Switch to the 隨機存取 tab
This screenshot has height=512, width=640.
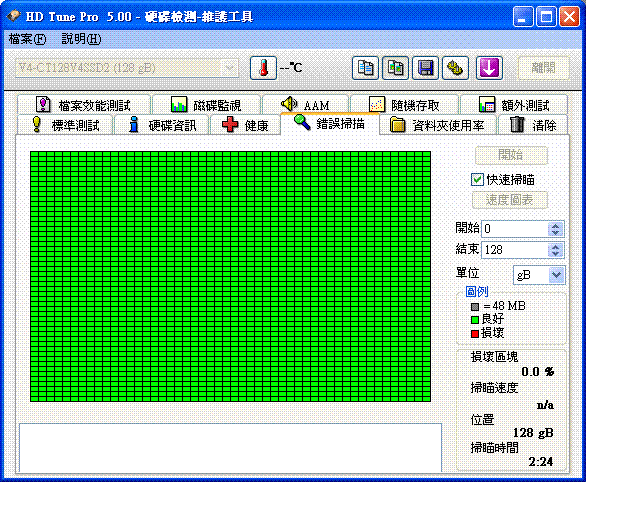pyautogui.click(x=404, y=105)
